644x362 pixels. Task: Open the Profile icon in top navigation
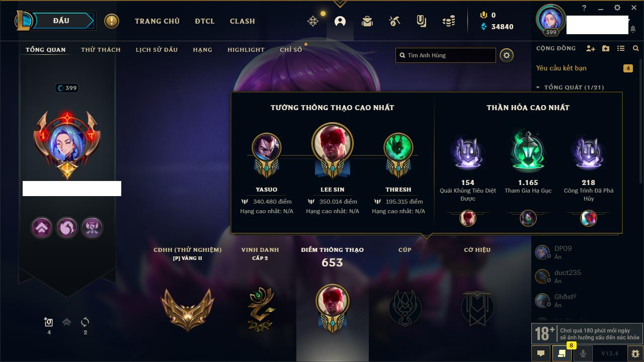coord(340,21)
